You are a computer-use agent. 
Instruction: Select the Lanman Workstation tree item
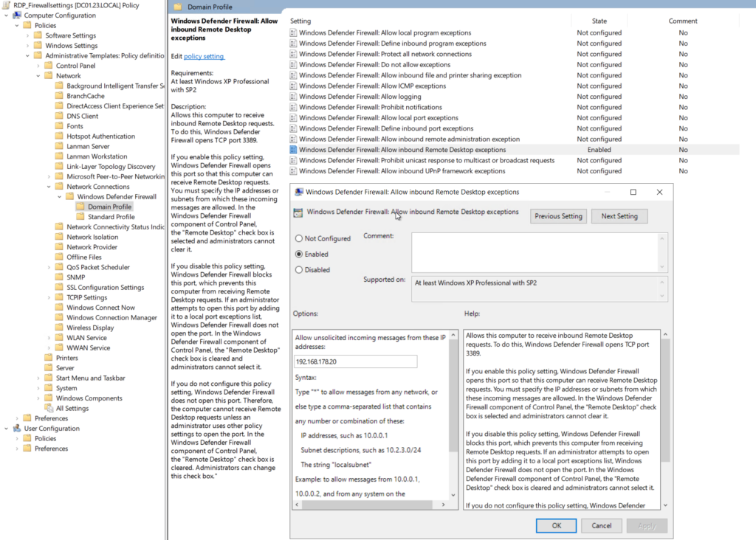click(97, 156)
